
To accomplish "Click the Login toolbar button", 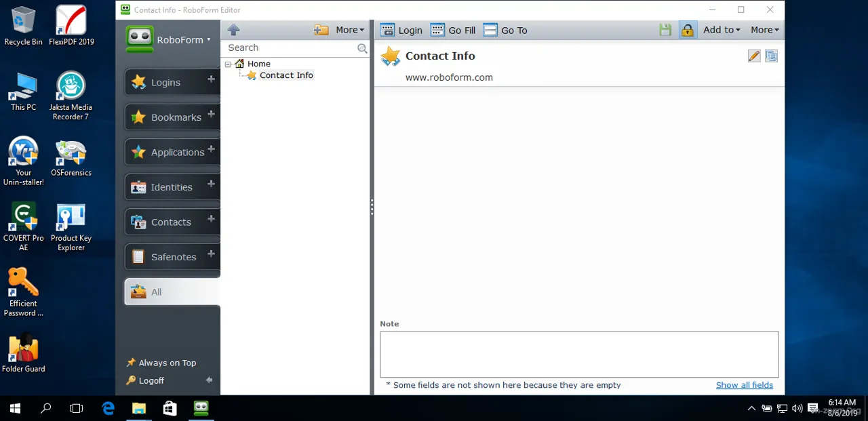I will coord(401,30).
